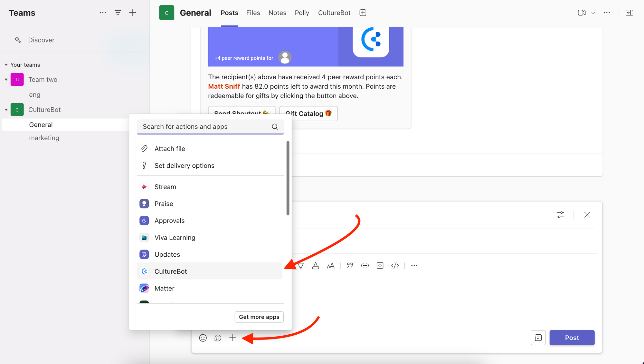Open the font size icon

pyautogui.click(x=330, y=266)
